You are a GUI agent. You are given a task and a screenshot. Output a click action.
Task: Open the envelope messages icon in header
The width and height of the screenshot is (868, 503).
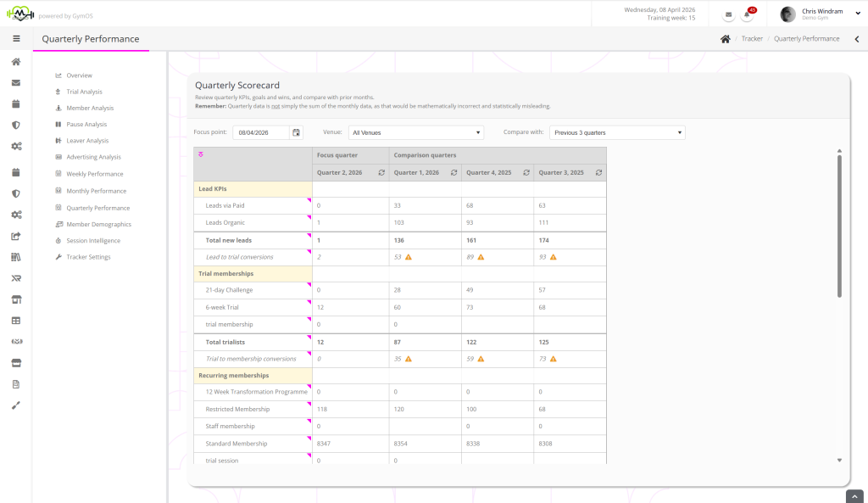(728, 15)
